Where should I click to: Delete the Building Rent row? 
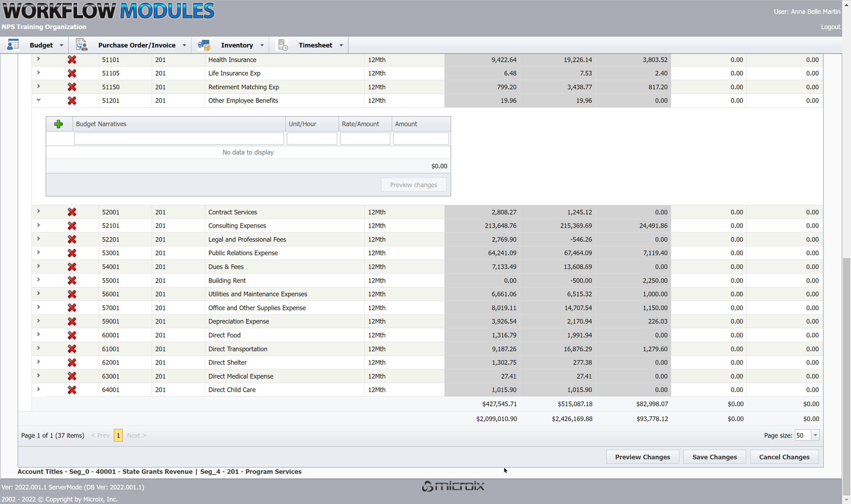(x=72, y=280)
